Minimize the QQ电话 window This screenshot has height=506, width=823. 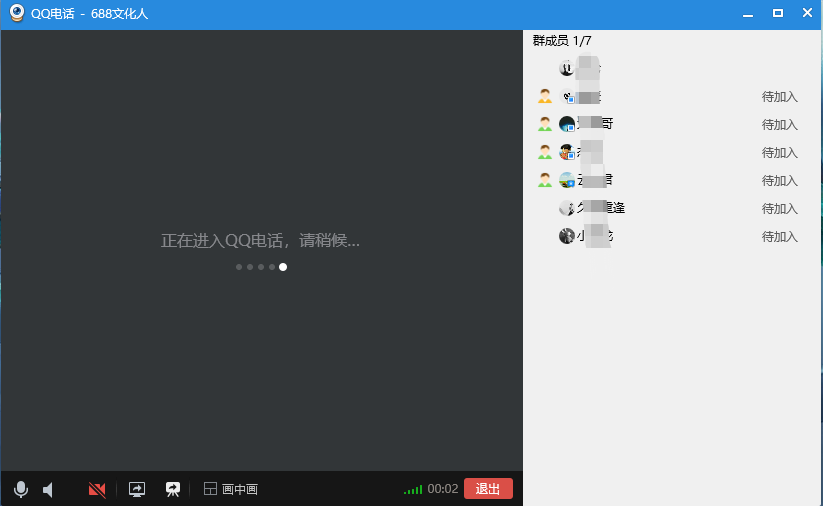coord(748,14)
